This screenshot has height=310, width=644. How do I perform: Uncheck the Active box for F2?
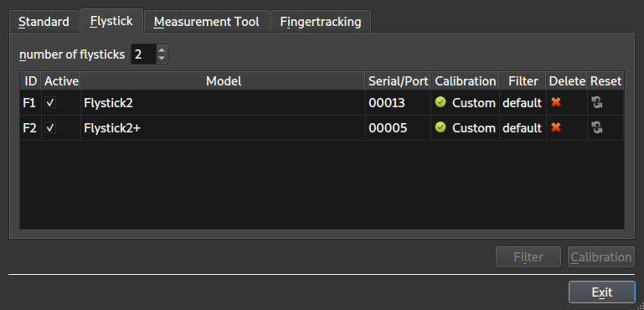[x=50, y=128]
